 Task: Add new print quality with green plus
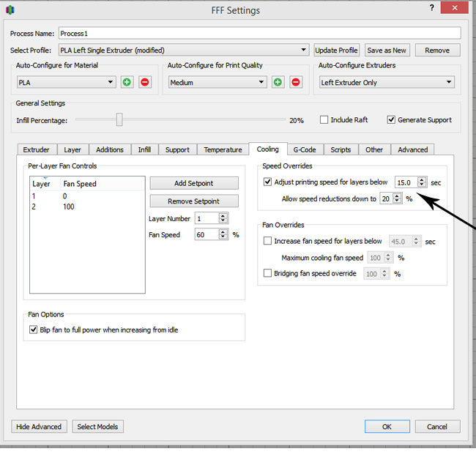[x=278, y=82]
